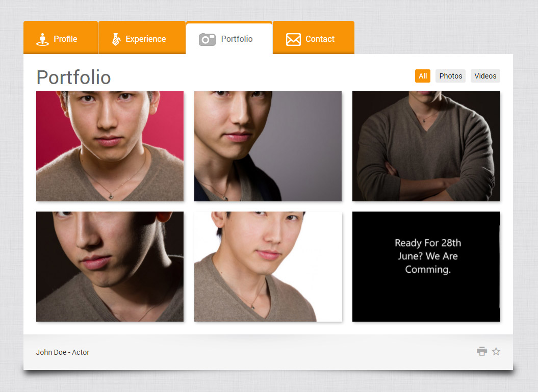Click the necktie icon on the Experience tab
This screenshot has height=392, width=538.
(116, 38)
